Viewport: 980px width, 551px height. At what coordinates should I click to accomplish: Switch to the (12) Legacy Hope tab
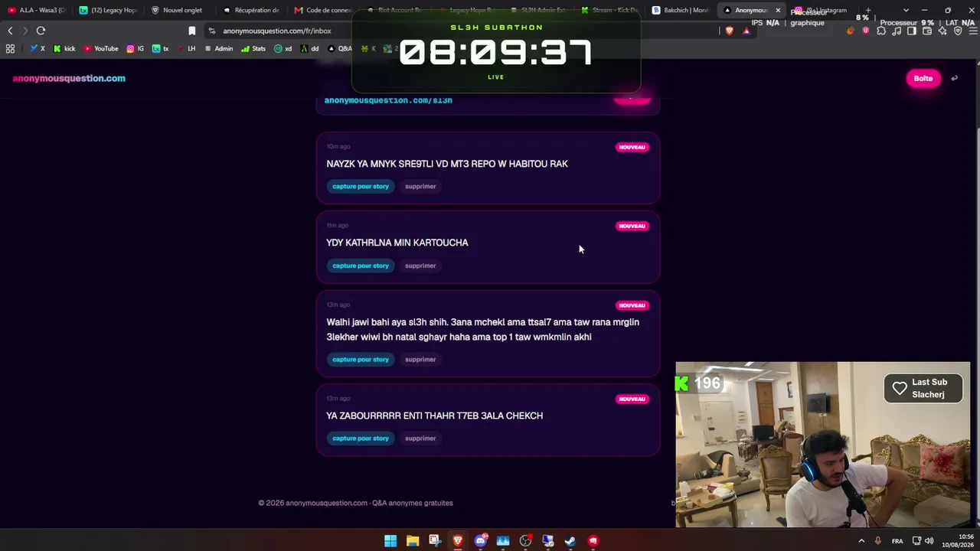pyautogui.click(x=108, y=10)
